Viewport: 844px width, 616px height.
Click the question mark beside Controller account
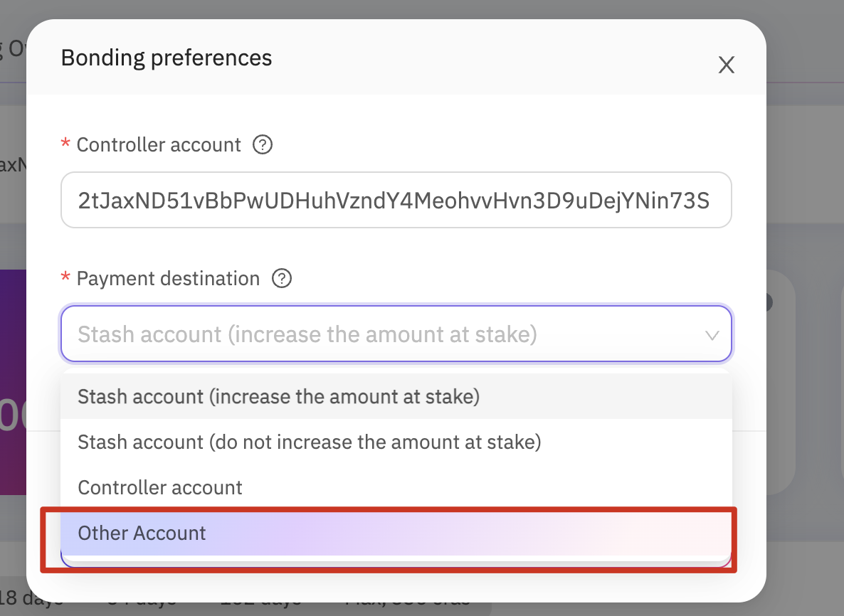(262, 144)
